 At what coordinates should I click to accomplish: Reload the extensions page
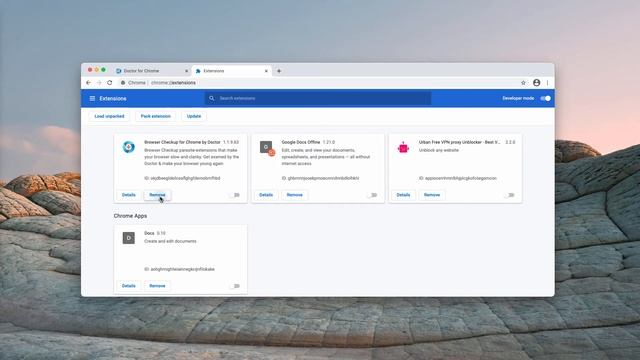(109, 82)
